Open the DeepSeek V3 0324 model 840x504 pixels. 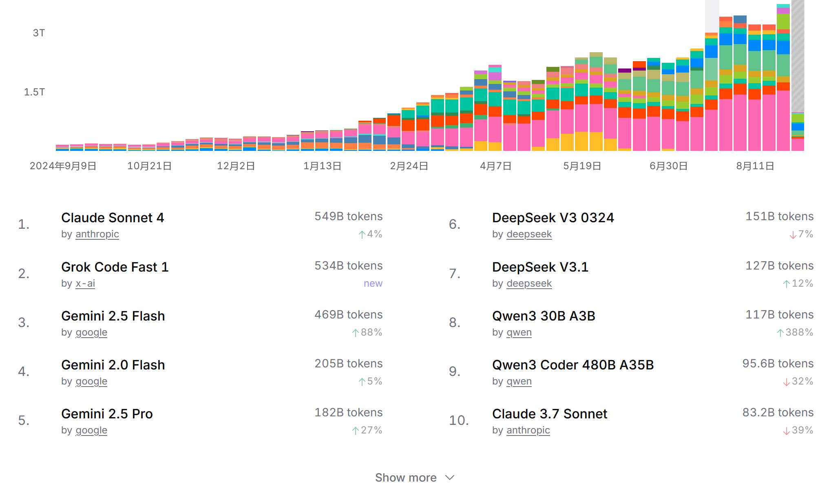click(x=553, y=218)
